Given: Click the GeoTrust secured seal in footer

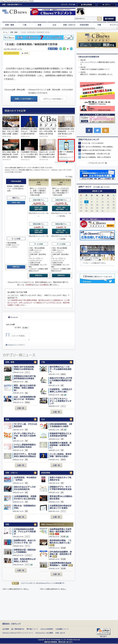Looking at the screenshot, I should click(x=104, y=631).
